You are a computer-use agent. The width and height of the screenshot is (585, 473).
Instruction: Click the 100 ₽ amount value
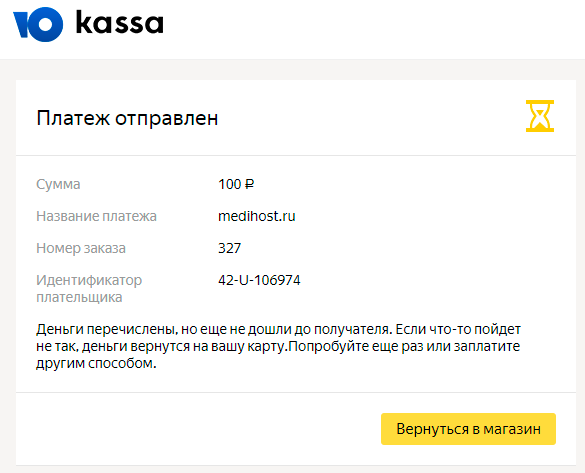click(x=236, y=184)
